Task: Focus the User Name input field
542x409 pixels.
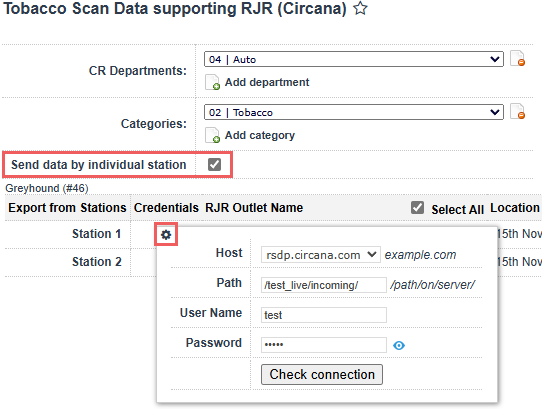Action: (x=324, y=315)
